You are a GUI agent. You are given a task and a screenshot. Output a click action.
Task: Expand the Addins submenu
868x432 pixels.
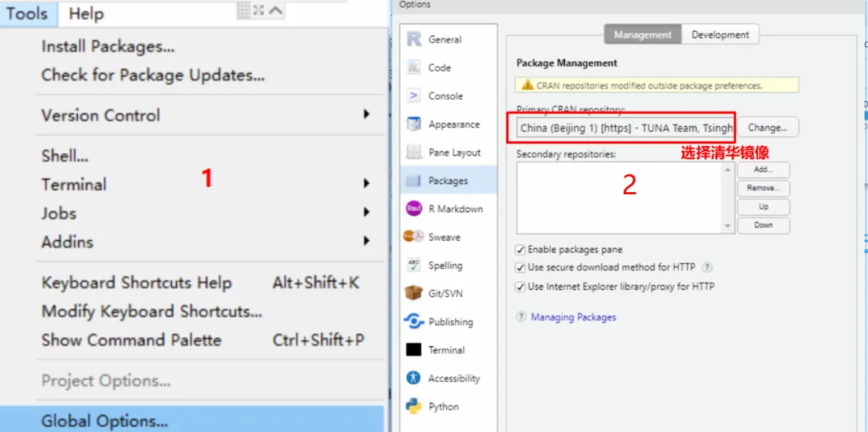366,241
